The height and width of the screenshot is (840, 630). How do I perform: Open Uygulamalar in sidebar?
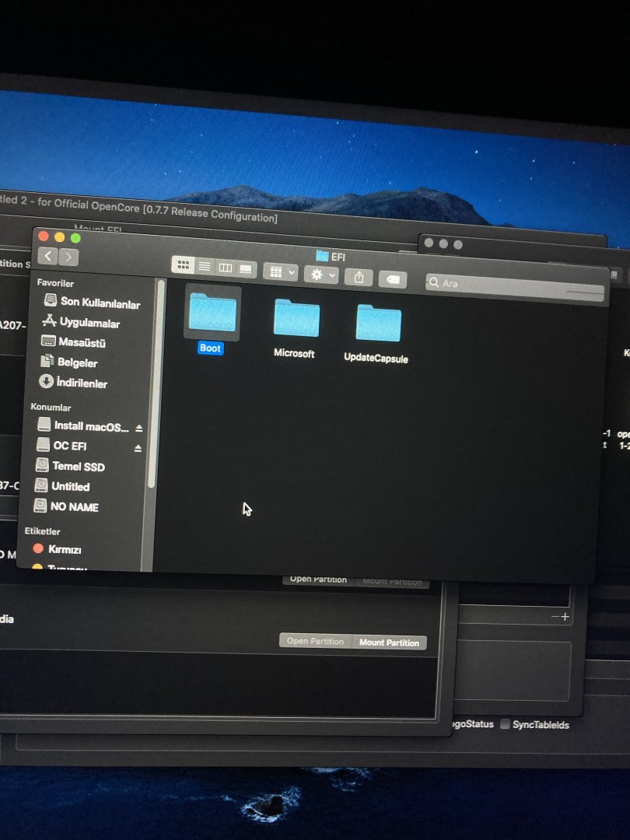pos(81,321)
